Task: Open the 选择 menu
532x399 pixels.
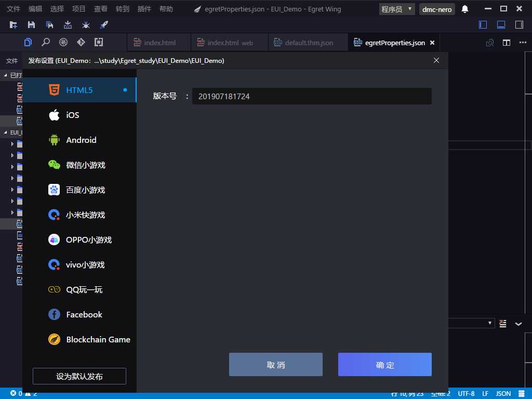Action: coord(57,9)
